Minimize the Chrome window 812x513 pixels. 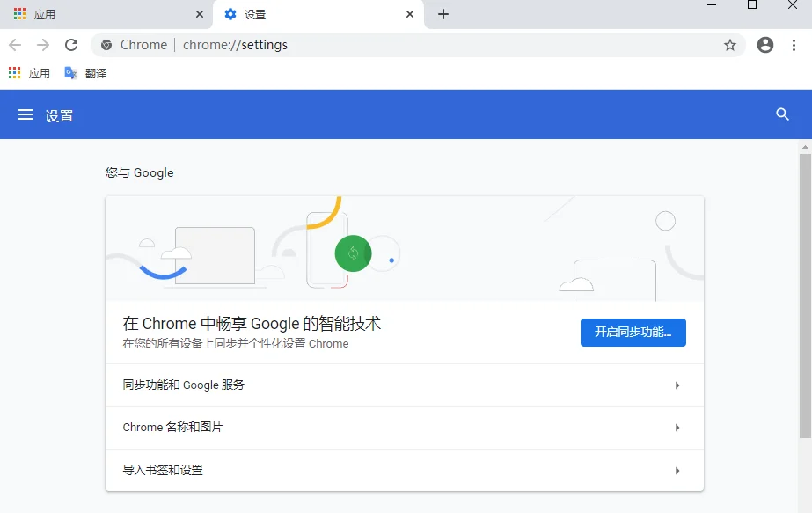click(712, 5)
